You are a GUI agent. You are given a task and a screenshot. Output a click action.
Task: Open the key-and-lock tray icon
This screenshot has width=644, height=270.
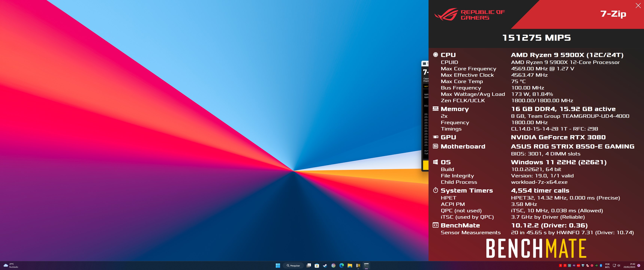point(587,265)
